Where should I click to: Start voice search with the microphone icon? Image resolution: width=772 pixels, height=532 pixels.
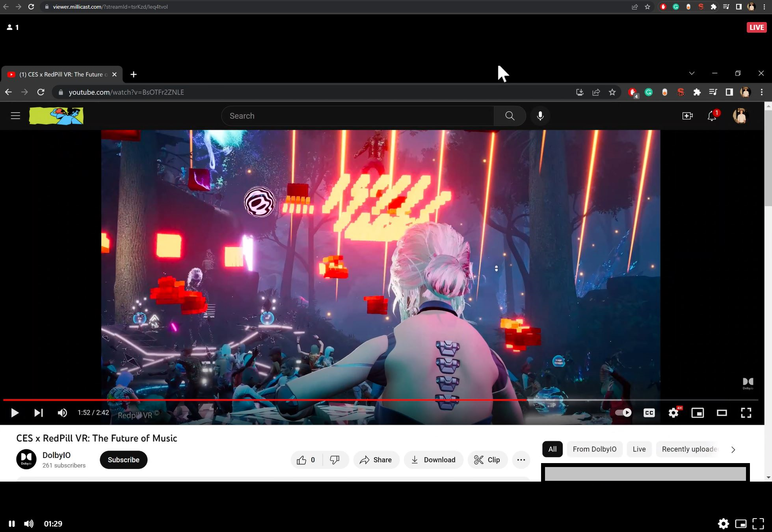[x=540, y=115]
